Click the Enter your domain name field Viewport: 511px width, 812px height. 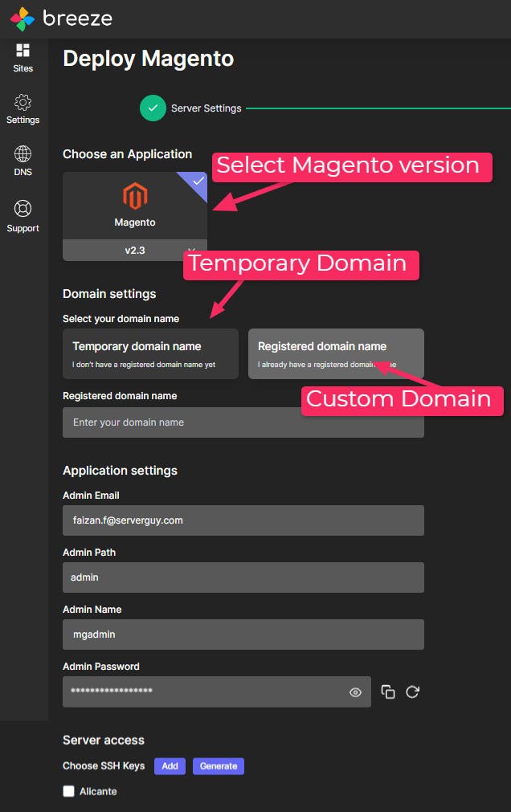click(x=243, y=422)
